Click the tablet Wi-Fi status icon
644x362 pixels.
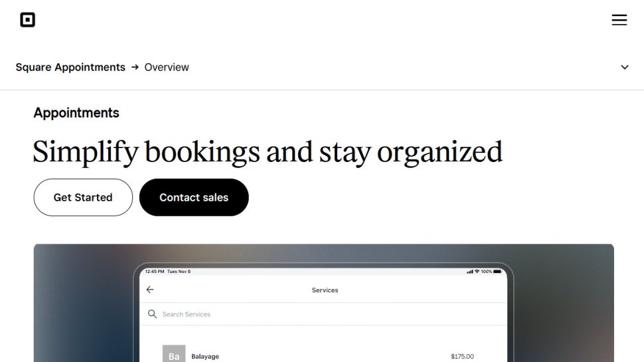(477, 272)
